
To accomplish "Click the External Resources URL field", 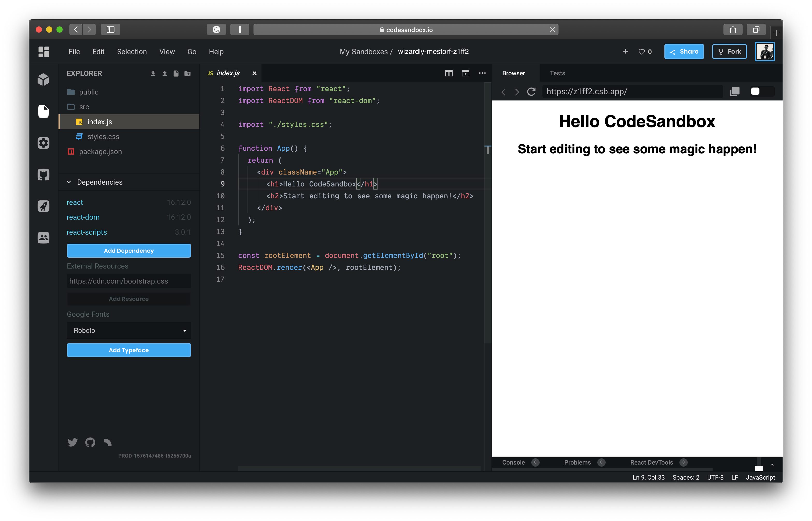I will [x=128, y=281].
